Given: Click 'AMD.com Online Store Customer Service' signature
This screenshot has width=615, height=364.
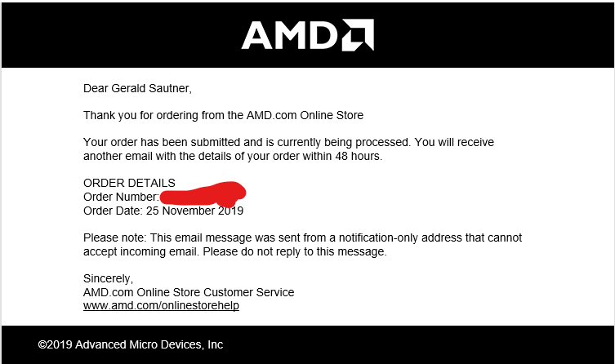Looking at the screenshot, I should coord(189,292).
